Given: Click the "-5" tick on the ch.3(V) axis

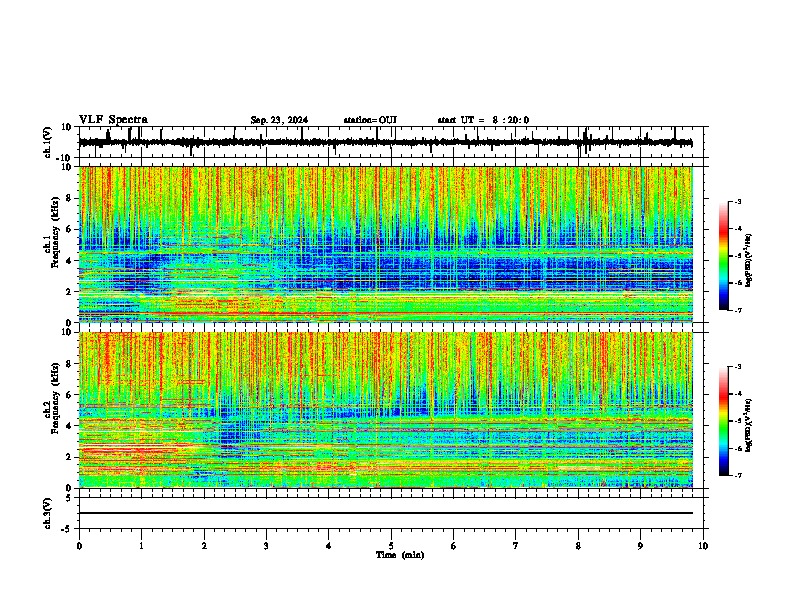Looking at the screenshot, I should [x=68, y=529].
